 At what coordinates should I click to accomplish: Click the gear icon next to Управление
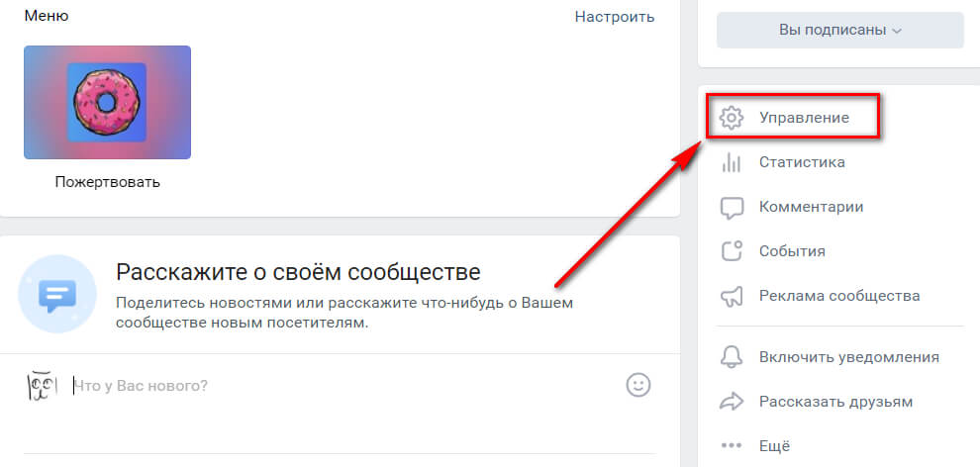click(732, 118)
